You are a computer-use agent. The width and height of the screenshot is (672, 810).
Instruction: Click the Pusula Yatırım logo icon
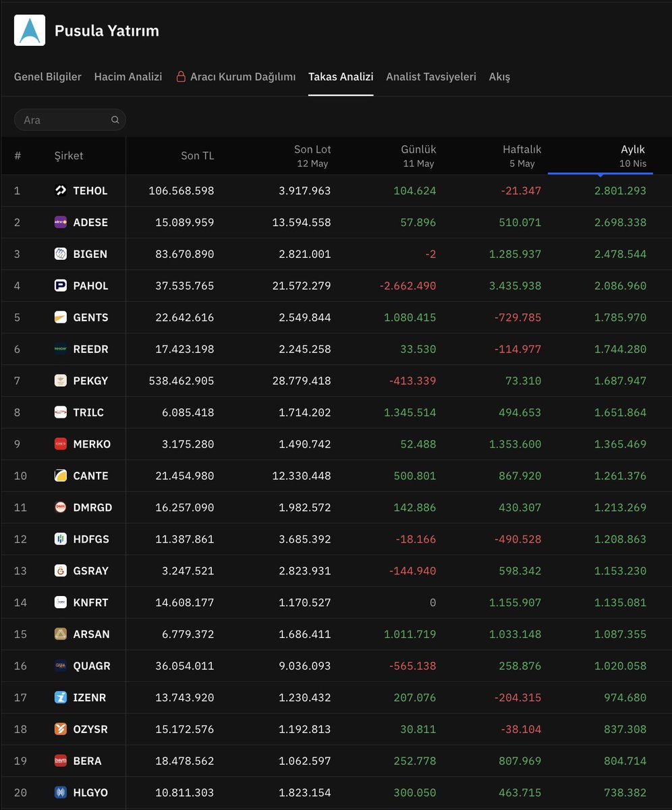point(30,30)
